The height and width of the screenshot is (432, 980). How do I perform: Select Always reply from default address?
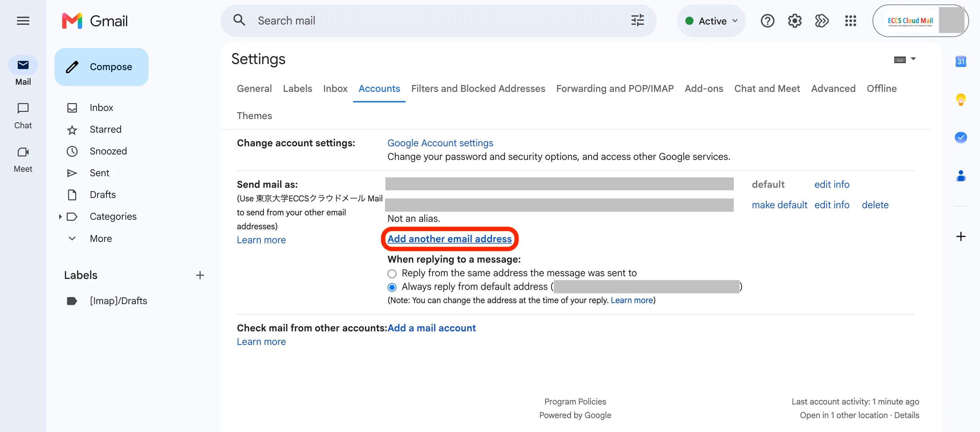[x=392, y=287]
